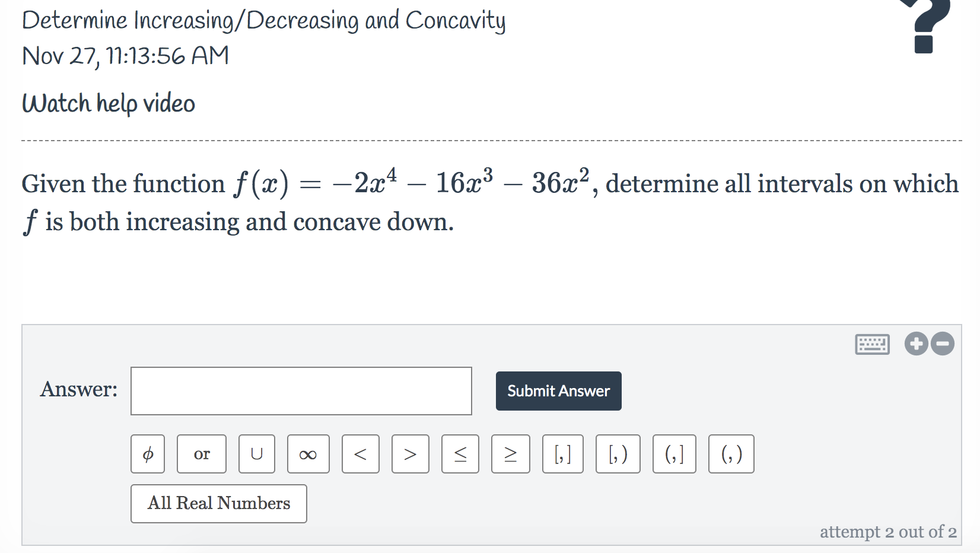The image size is (980, 553).
Task: Click the All Real Numbers button
Action: (218, 503)
